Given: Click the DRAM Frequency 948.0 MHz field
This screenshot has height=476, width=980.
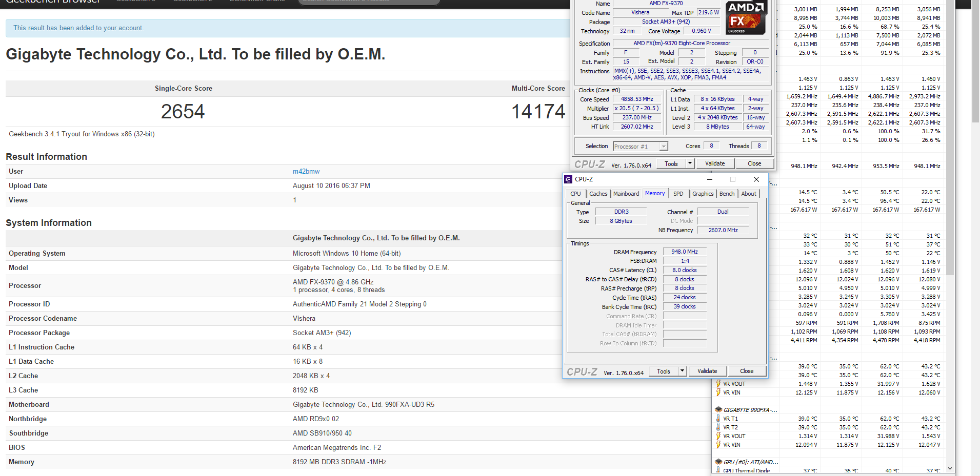Looking at the screenshot, I should (685, 252).
